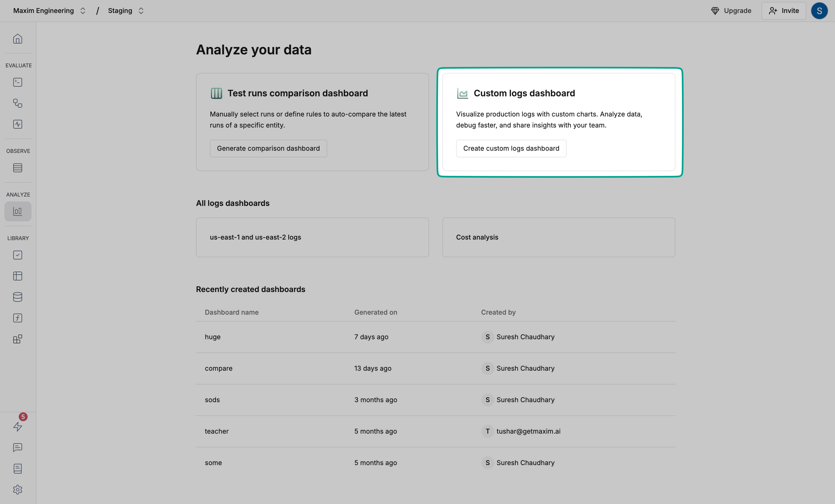Select the custom functions icon in Library

18,318
